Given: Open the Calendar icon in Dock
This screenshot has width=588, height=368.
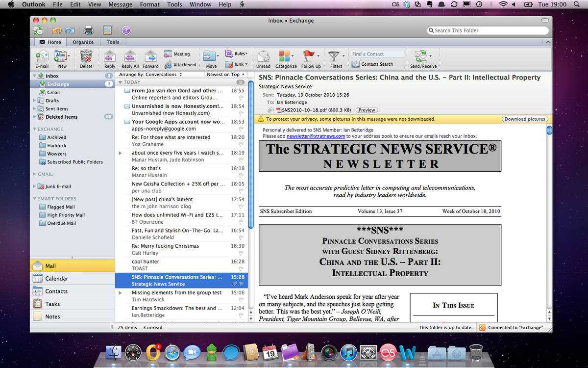Looking at the screenshot, I should pyautogui.click(x=270, y=352).
